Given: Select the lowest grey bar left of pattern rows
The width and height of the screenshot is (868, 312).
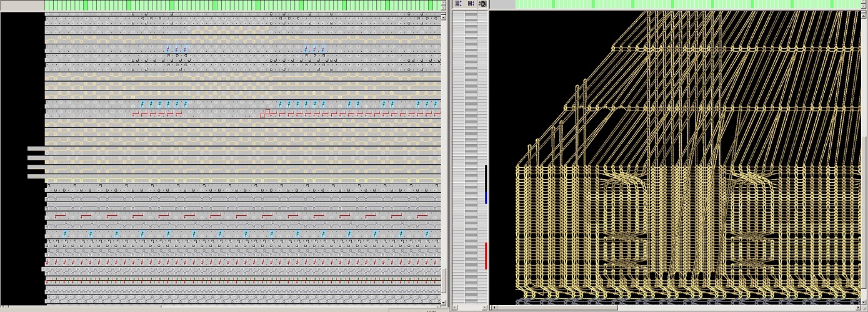Looking at the screenshot, I should click(36, 177).
